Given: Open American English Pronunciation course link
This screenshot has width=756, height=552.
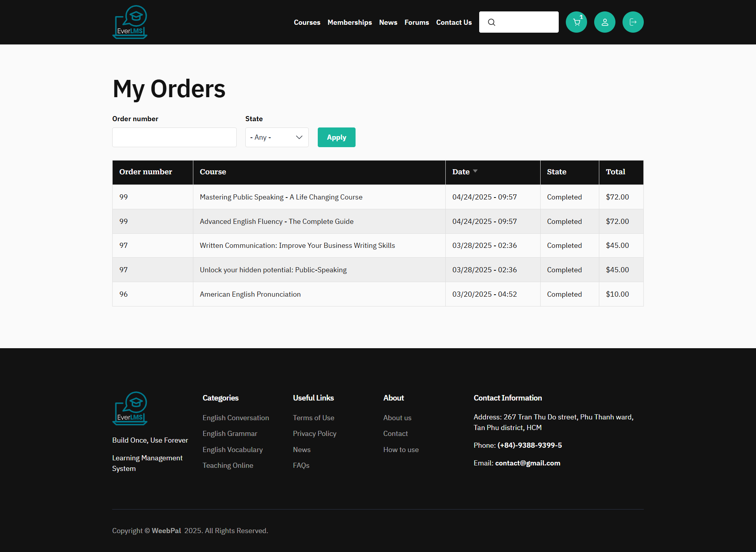Looking at the screenshot, I should tap(250, 294).
